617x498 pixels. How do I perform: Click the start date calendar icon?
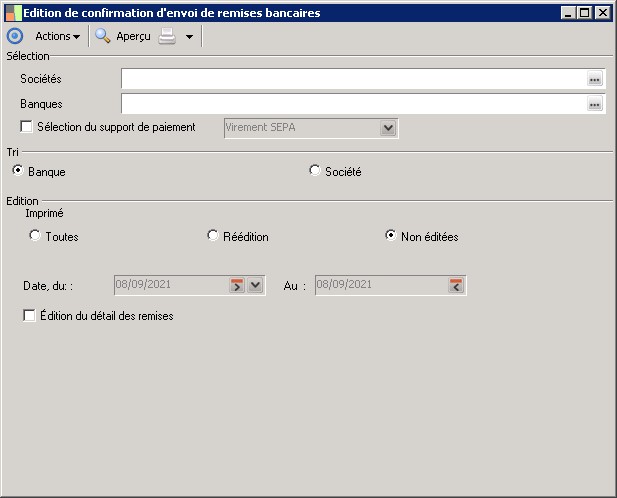click(237, 285)
